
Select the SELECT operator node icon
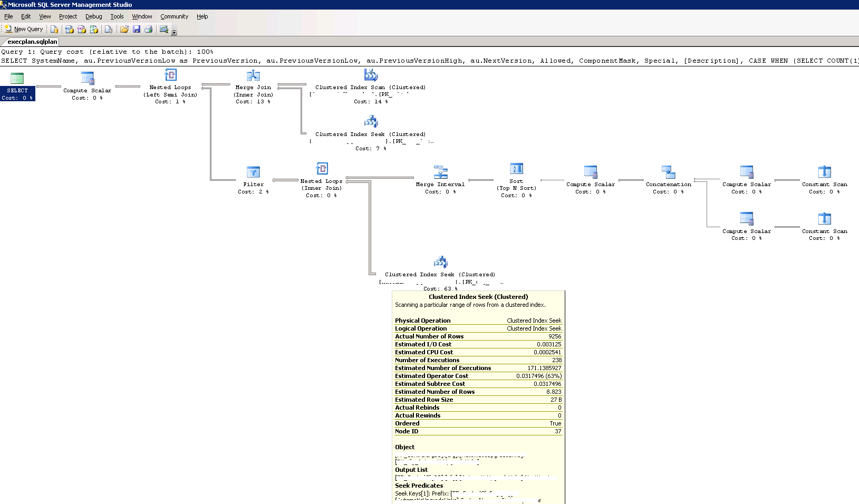point(17,79)
